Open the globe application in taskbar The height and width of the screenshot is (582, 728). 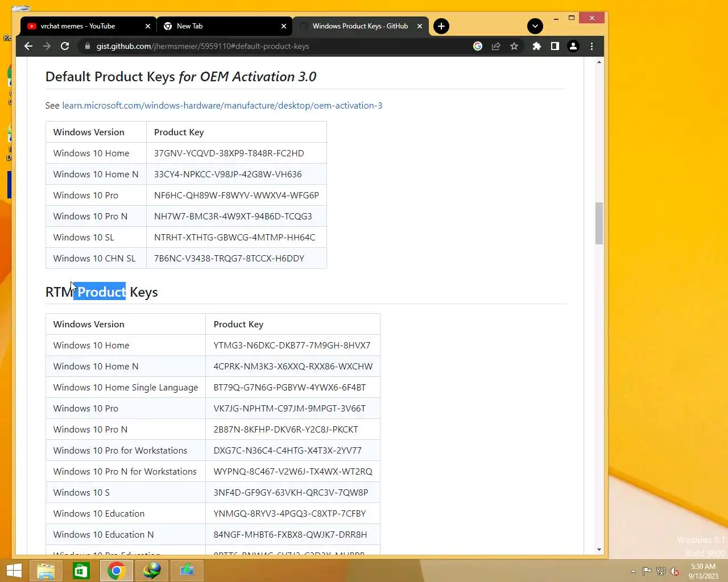(152, 571)
